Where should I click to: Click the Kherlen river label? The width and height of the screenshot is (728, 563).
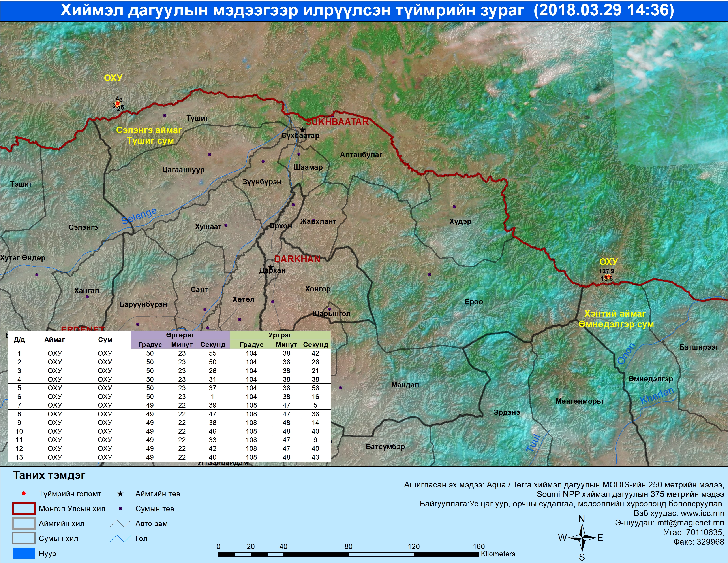657,396
